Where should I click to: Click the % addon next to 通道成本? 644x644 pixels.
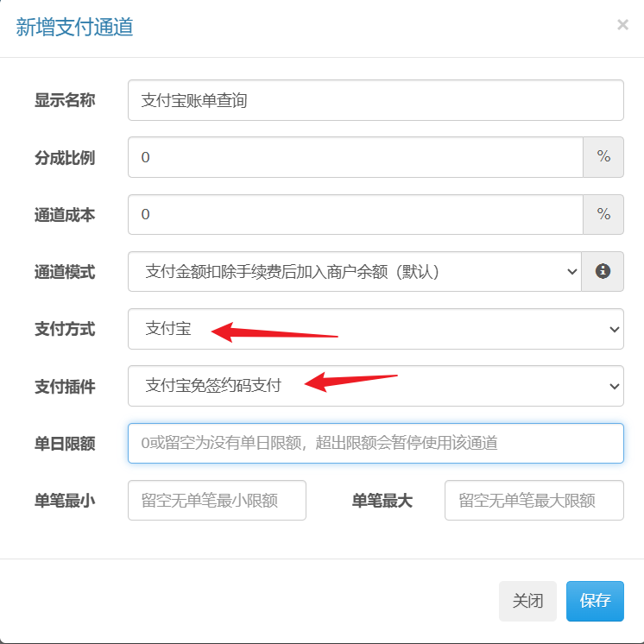point(603,214)
